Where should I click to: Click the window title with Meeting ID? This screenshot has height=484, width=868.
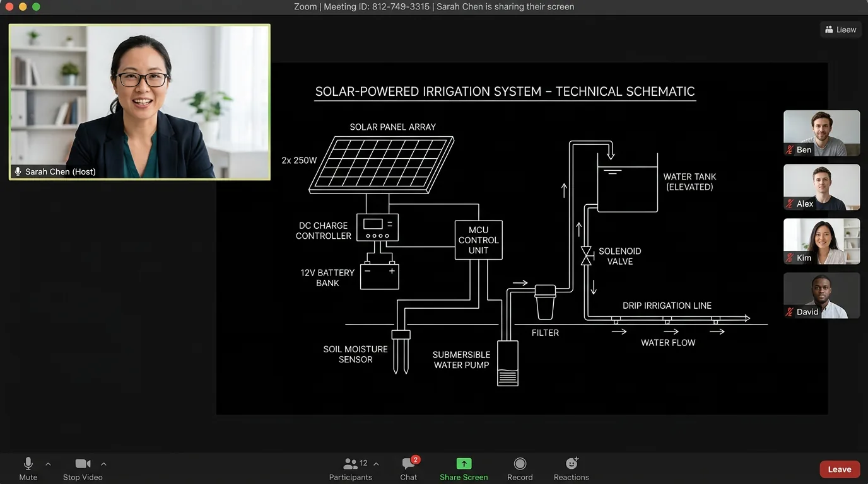pos(434,7)
